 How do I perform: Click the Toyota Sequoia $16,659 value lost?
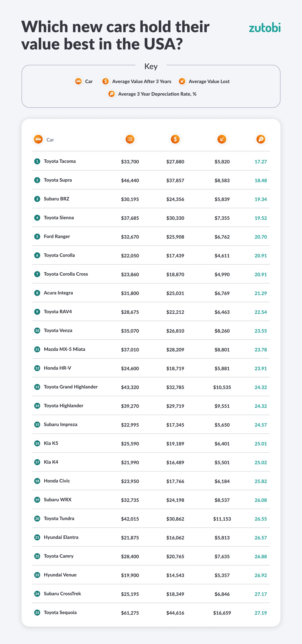222,613
